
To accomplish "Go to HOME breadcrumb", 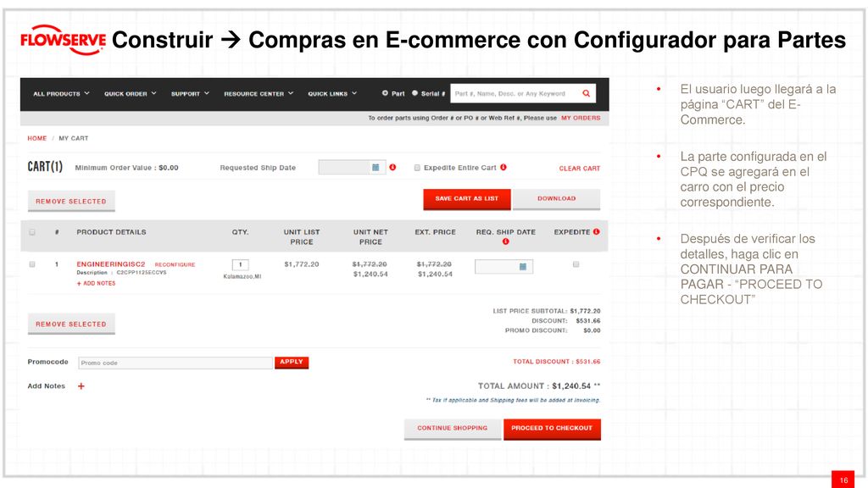I will pos(37,138).
